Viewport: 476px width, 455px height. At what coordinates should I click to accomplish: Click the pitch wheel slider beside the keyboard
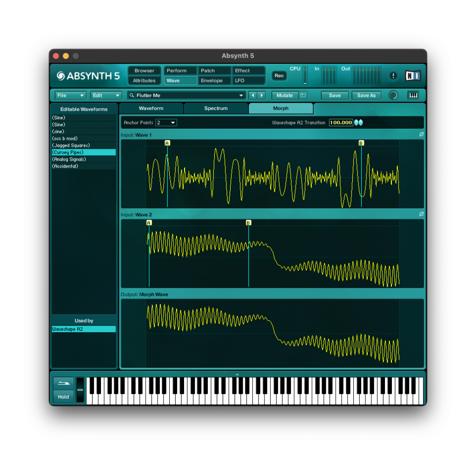point(80,390)
